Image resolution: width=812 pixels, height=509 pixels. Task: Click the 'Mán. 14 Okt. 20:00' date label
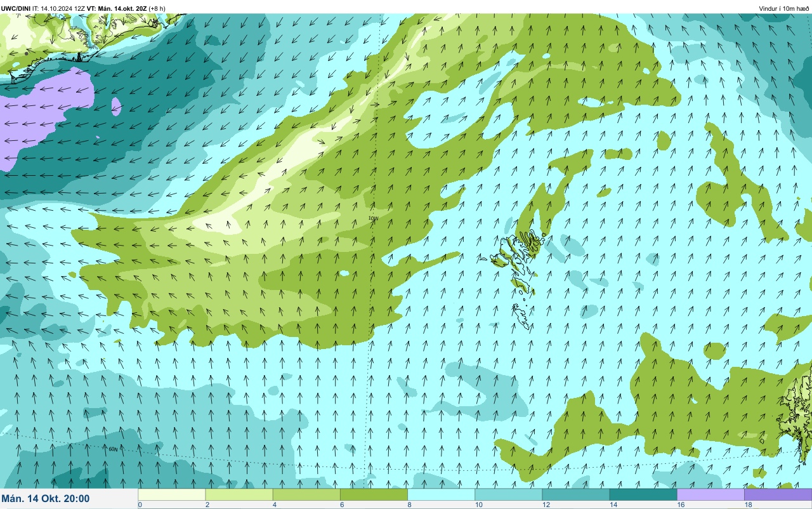pos(46,499)
